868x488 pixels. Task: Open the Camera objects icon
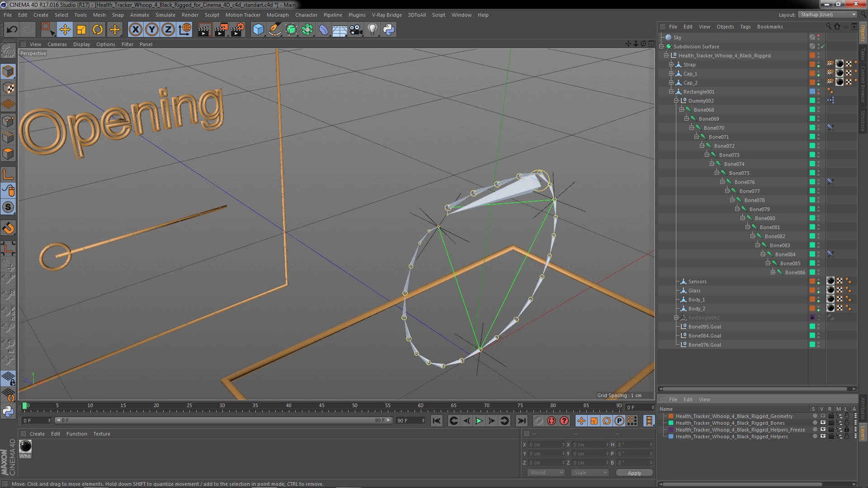pyautogui.click(x=356, y=30)
